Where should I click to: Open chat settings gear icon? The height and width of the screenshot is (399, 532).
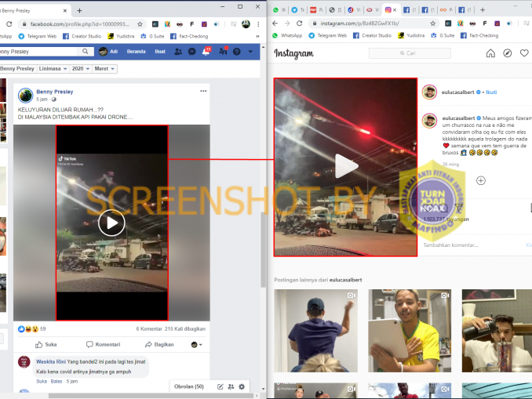pos(242,386)
